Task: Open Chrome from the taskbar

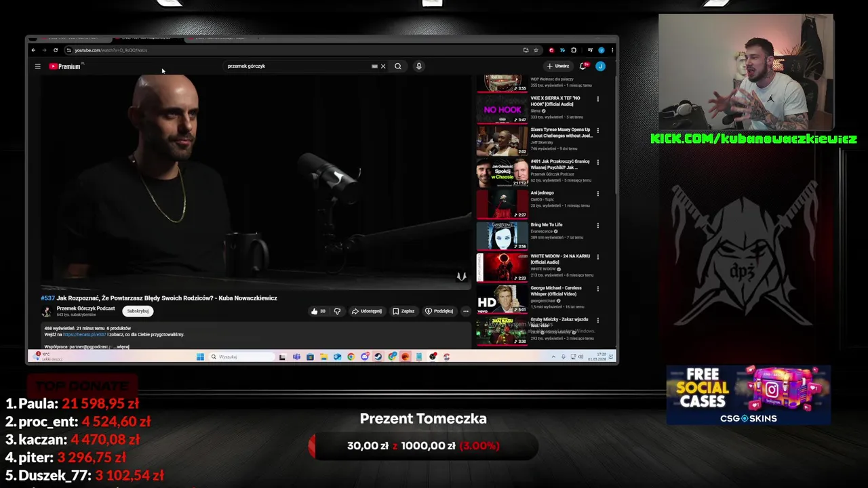Action: click(351, 357)
